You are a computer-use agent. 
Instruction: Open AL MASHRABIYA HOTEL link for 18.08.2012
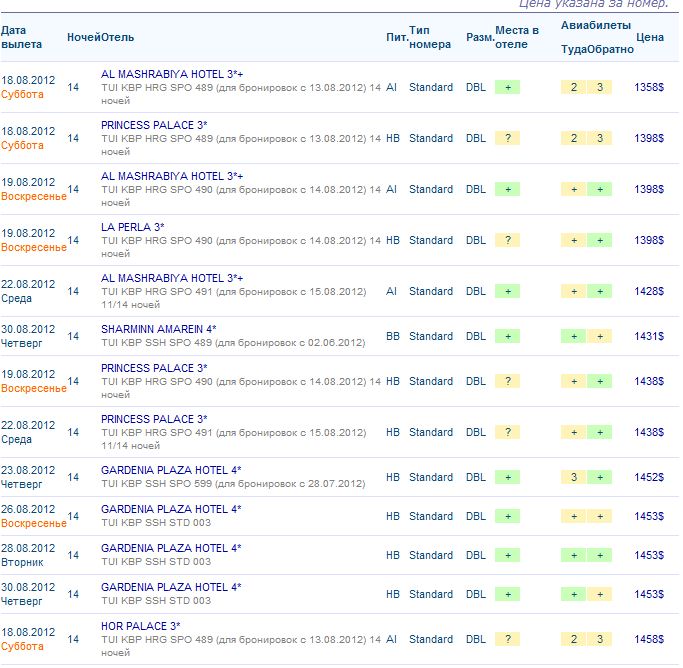click(x=172, y=74)
